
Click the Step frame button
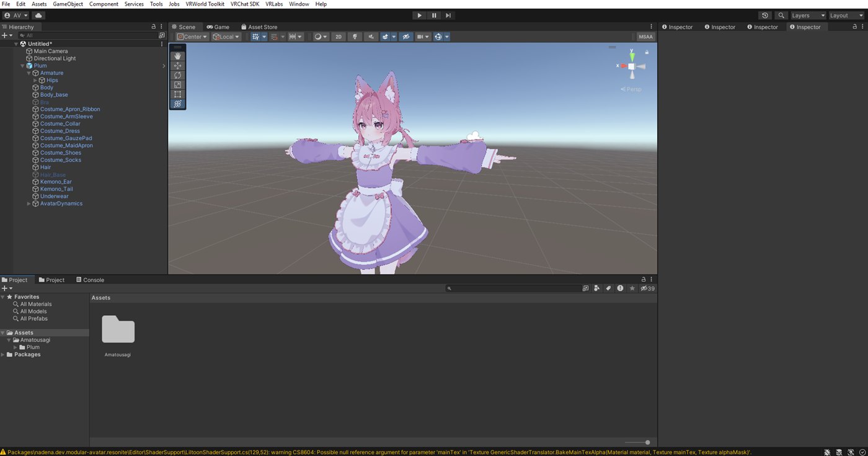click(x=448, y=16)
